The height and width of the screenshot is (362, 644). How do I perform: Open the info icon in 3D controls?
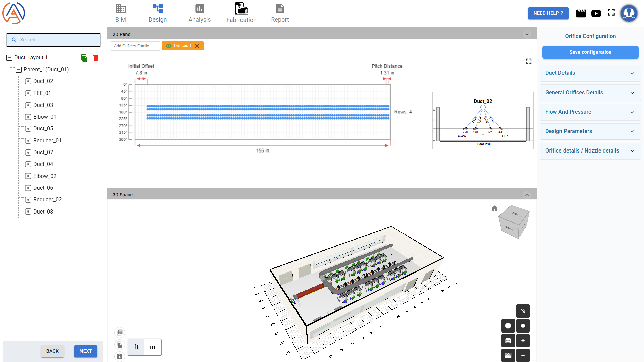coord(508,326)
